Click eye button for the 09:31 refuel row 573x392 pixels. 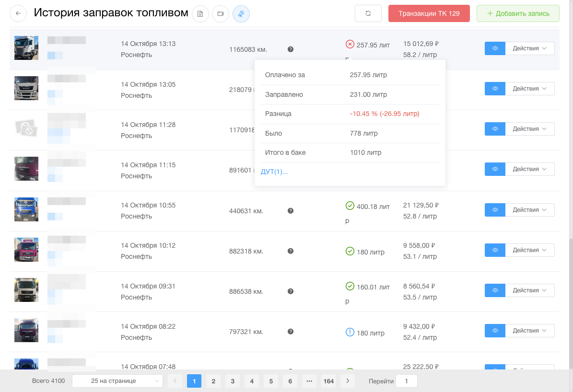tap(495, 290)
